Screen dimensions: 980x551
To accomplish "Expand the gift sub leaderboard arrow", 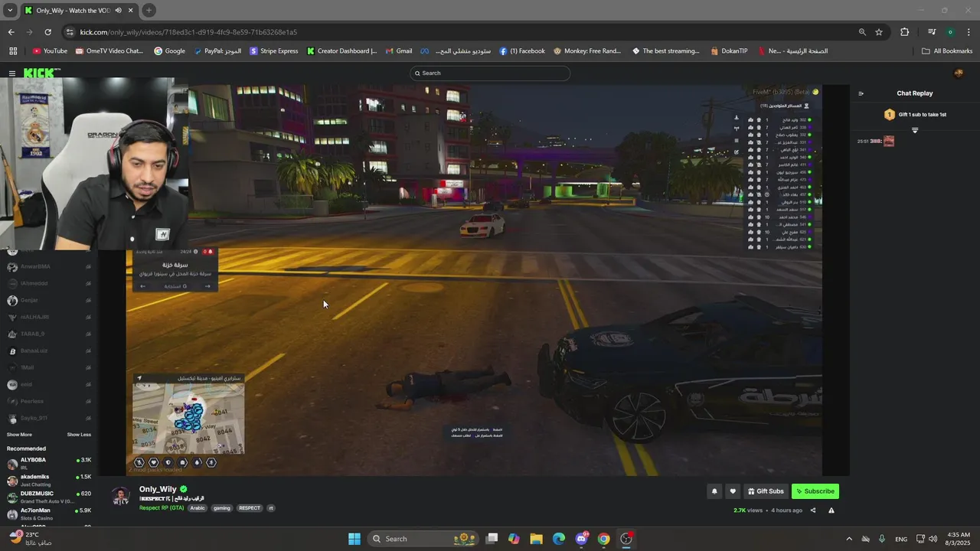I will pos(914,130).
